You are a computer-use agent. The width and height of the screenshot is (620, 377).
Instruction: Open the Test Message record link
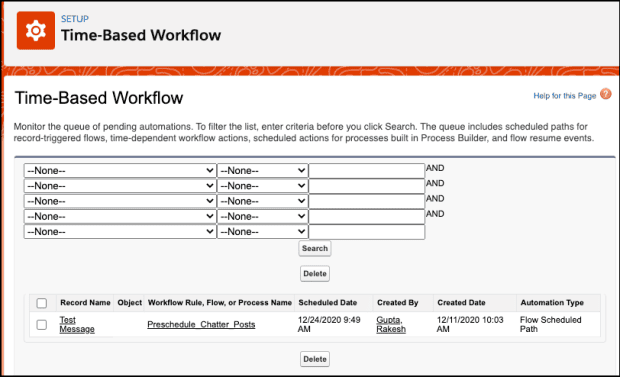(77, 324)
